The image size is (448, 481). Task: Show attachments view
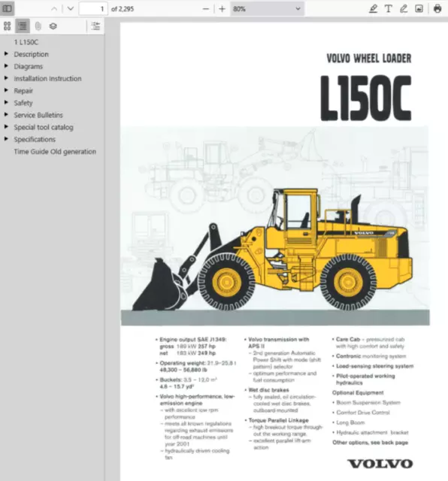[x=38, y=26]
